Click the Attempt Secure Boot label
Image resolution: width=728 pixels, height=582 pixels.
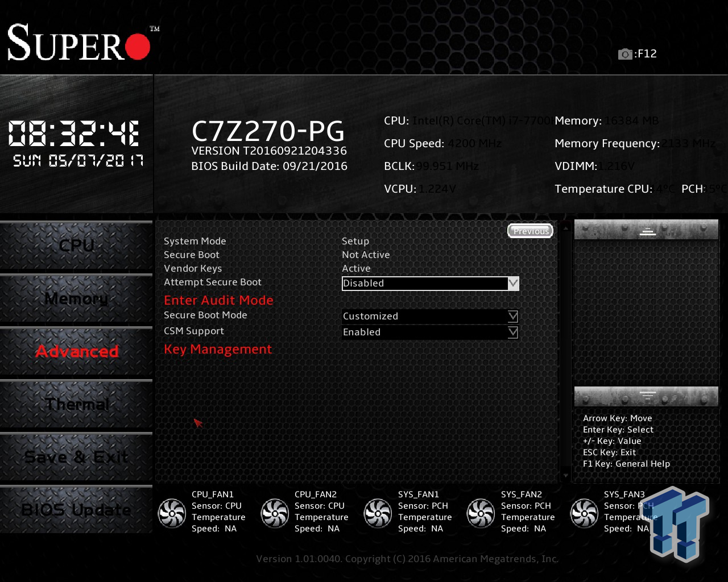click(213, 282)
